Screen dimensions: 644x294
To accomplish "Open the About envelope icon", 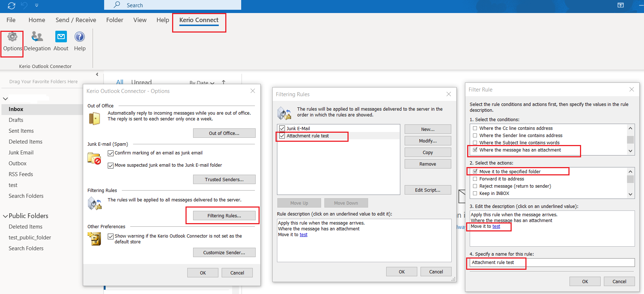I will point(61,37).
